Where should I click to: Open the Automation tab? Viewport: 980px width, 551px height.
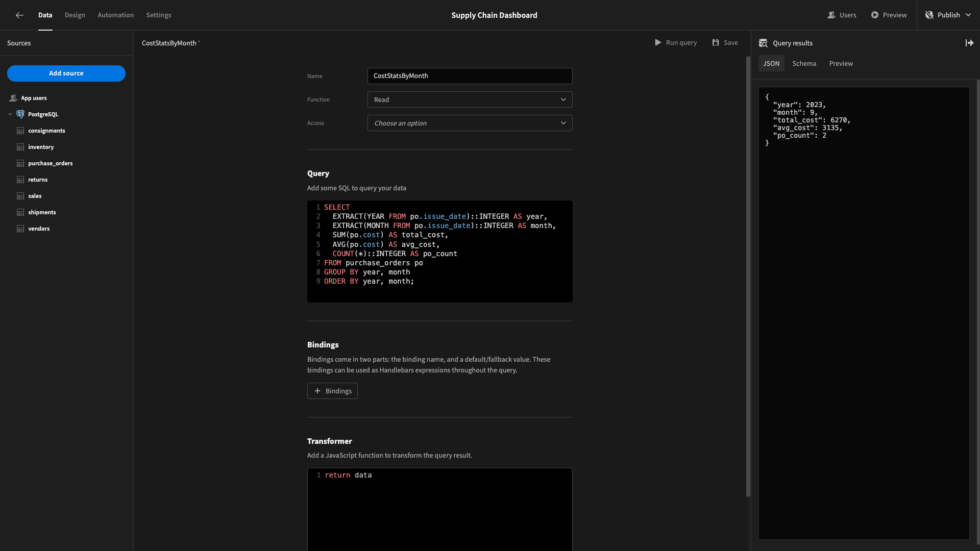(116, 15)
